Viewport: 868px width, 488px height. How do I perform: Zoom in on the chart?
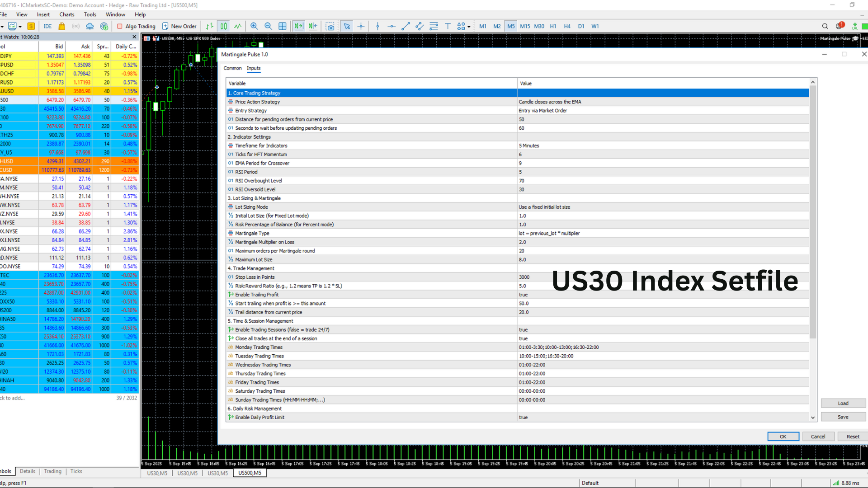[254, 26]
